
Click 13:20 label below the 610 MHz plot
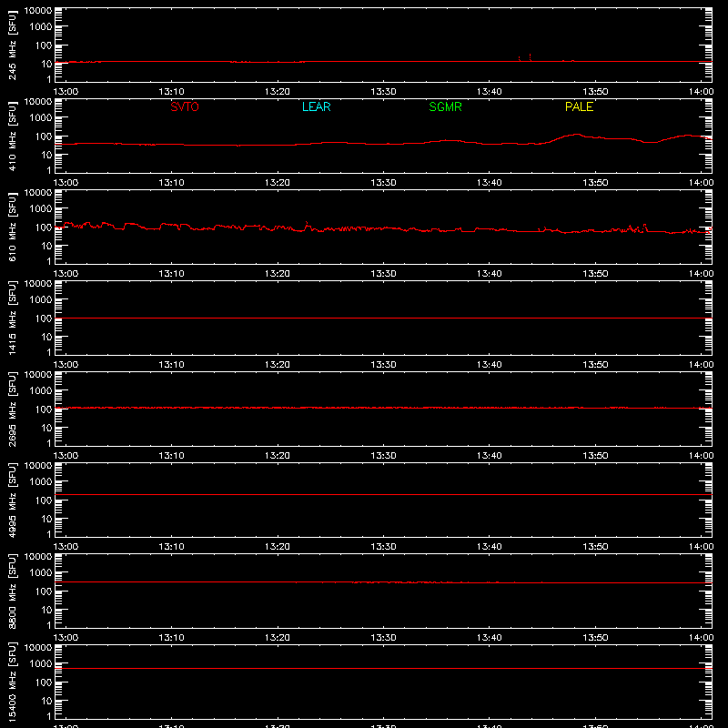pos(278,274)
